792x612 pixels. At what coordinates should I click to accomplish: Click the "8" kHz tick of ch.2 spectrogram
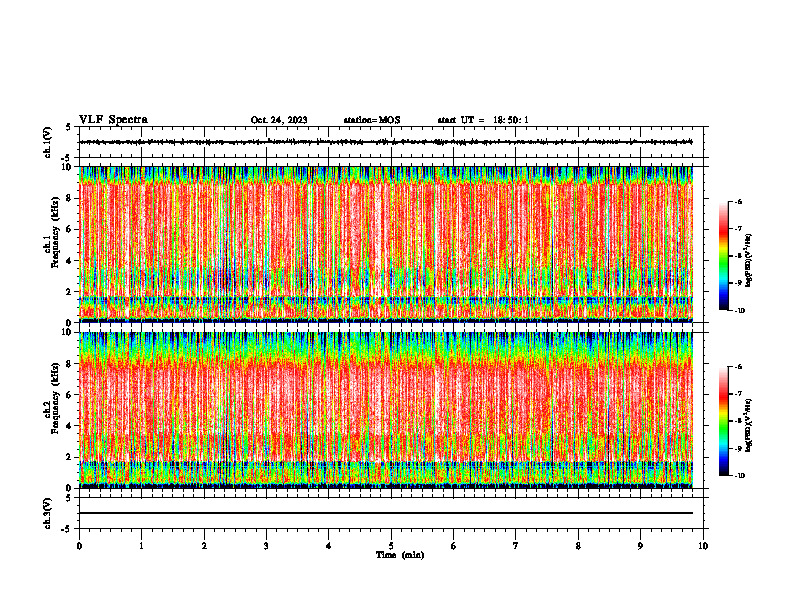pyautogui.click(x=70, y=364)
